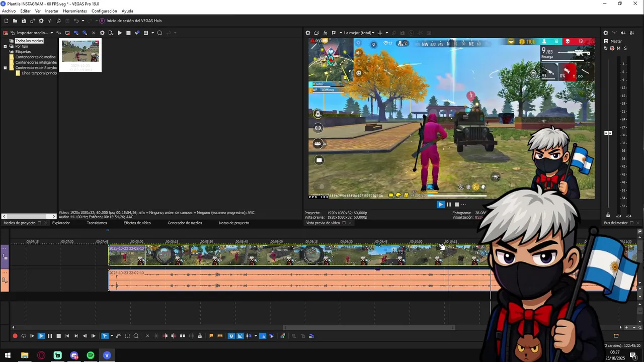
Task: Toggle automatic crossfades icon
Action: 240,336
